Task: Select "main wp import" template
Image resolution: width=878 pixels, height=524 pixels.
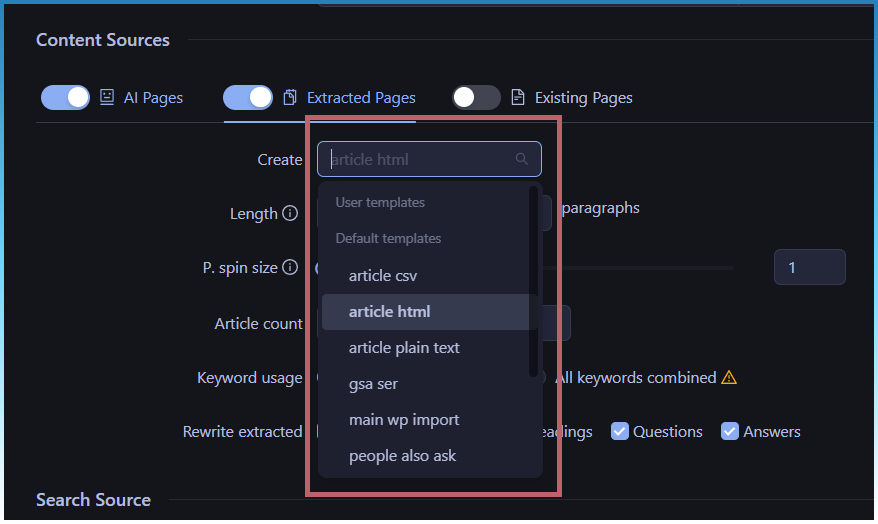Action: coord(404,420)
